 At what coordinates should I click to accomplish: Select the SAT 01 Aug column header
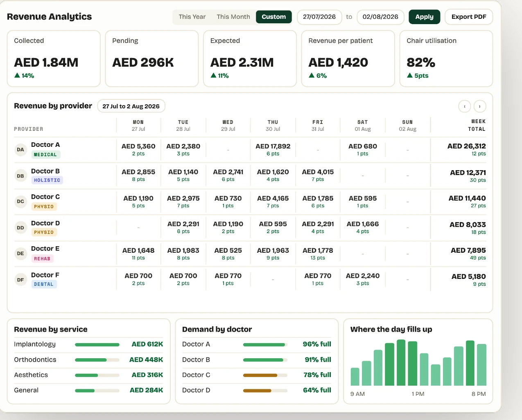tap(363, 126)
